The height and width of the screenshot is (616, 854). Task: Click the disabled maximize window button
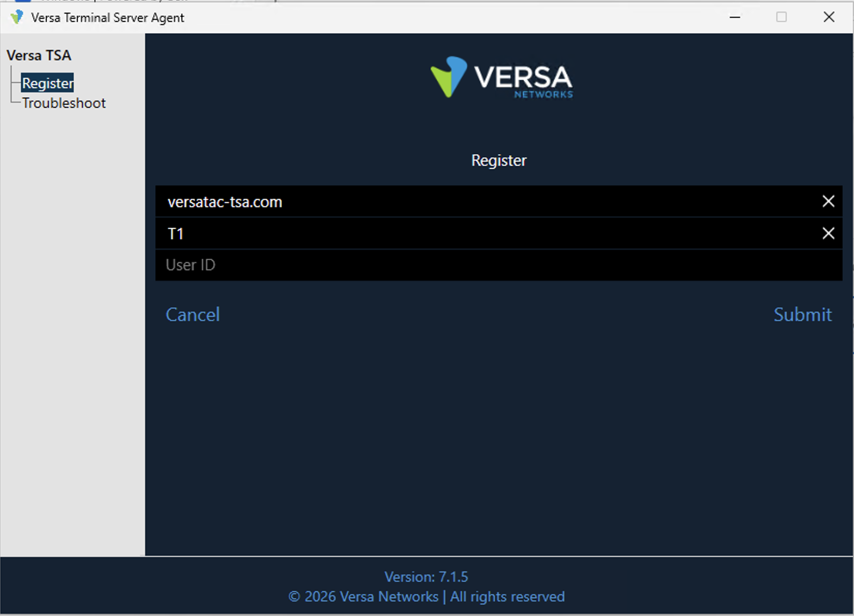(782, 17)
